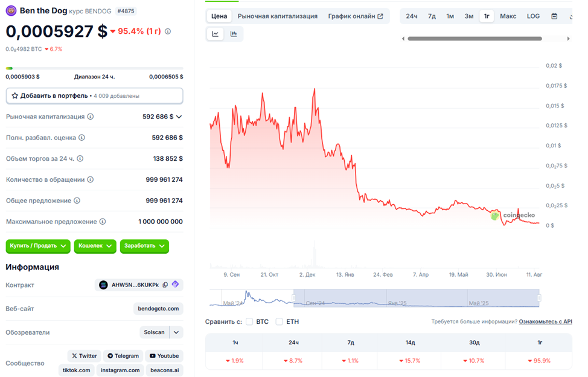Open the Telegram community link
Screen dimensions: 588x377
[x=123, y=356]
